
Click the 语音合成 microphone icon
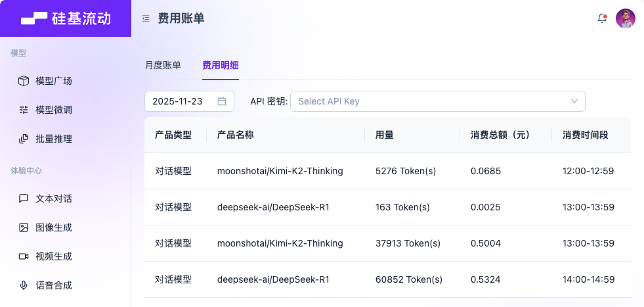coord(24,285)
